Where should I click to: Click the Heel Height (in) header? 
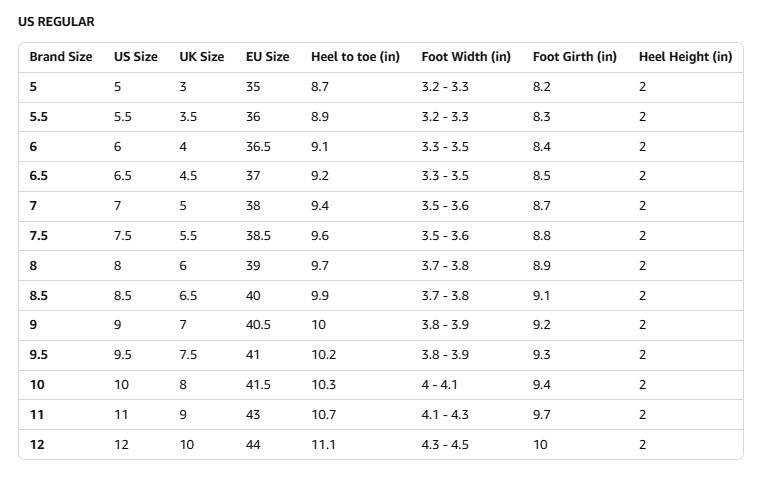coord(686,57)
